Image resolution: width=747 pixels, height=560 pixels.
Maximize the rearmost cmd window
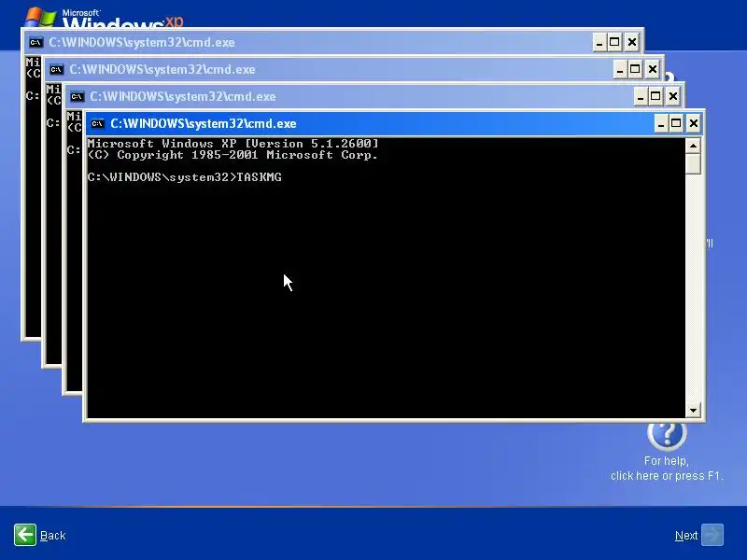(614, 42)
